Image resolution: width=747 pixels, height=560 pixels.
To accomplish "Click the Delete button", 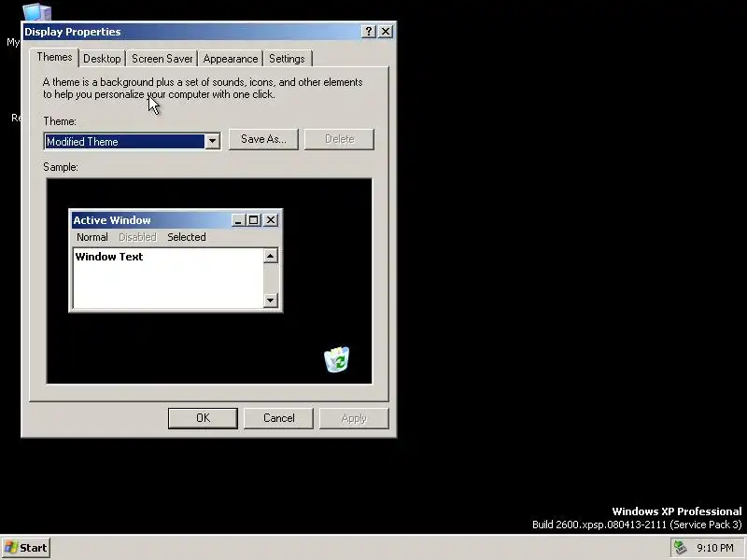I will [339, 139].
